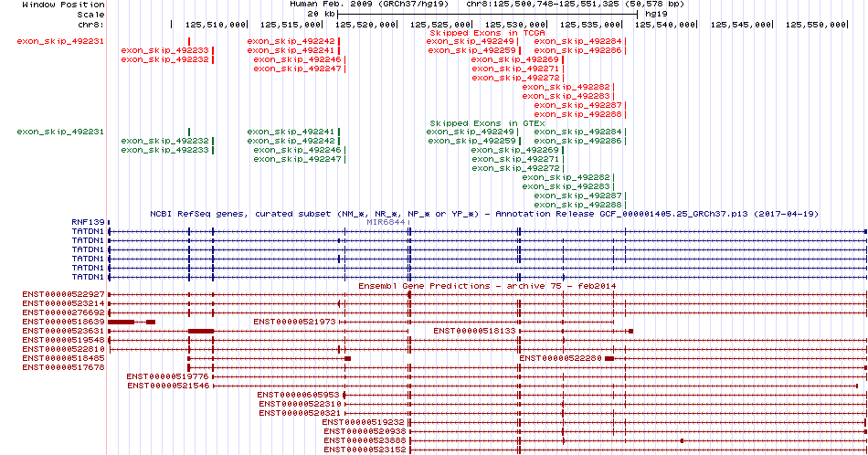This screenshot has width=868, height=455.
Task: Open the Skipped Exons in GTEx track title
Action: click(487, 122)
